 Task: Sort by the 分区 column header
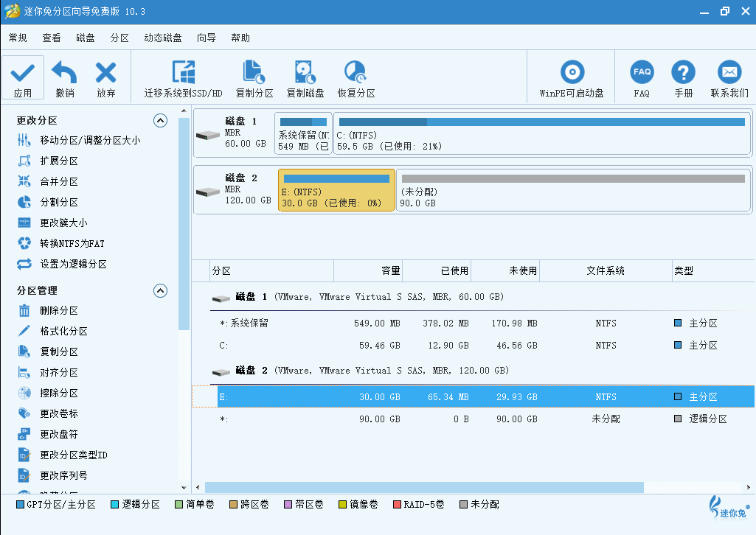tap(272, 270)
